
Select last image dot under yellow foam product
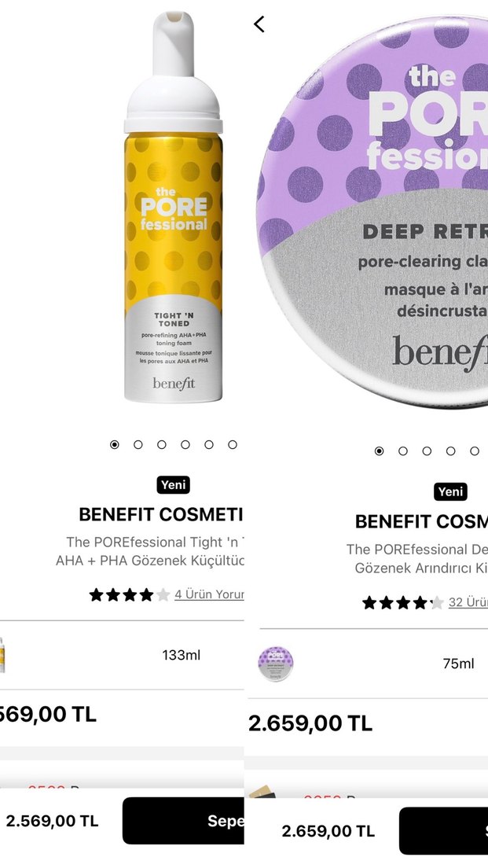tap(233, 444)
